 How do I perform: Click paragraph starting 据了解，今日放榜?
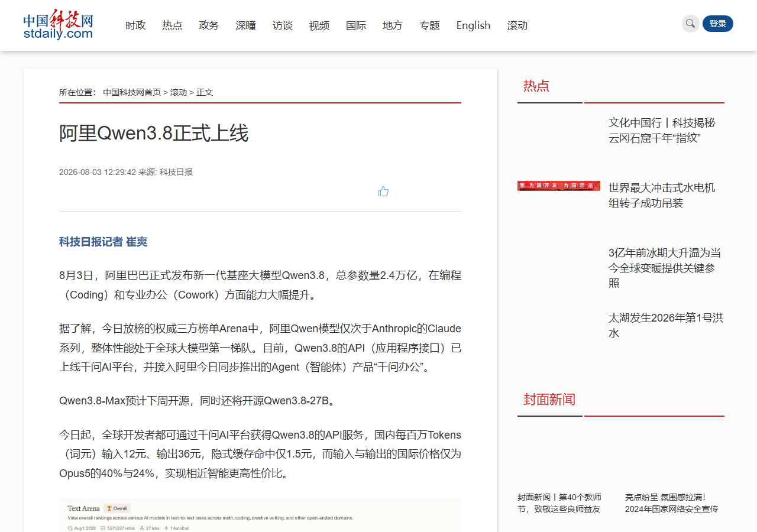tap(260, 348)
